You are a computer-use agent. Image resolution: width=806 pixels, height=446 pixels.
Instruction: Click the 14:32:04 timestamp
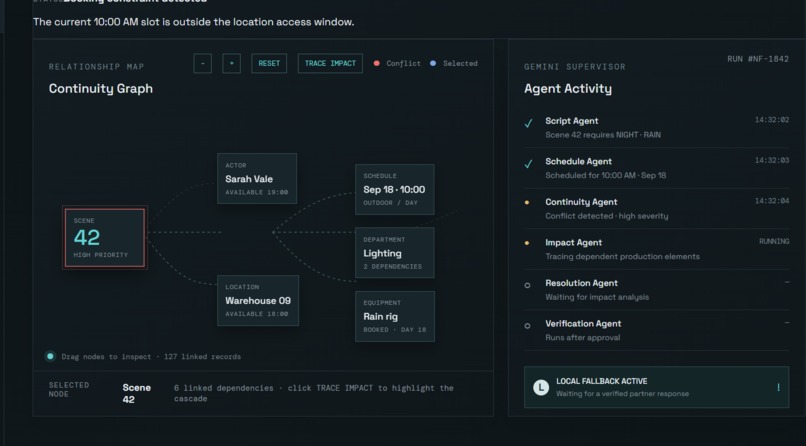tap(772, 201)
